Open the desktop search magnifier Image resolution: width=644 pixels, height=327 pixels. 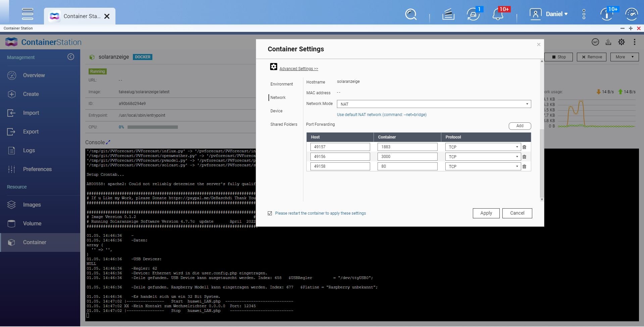pos(411,14)
